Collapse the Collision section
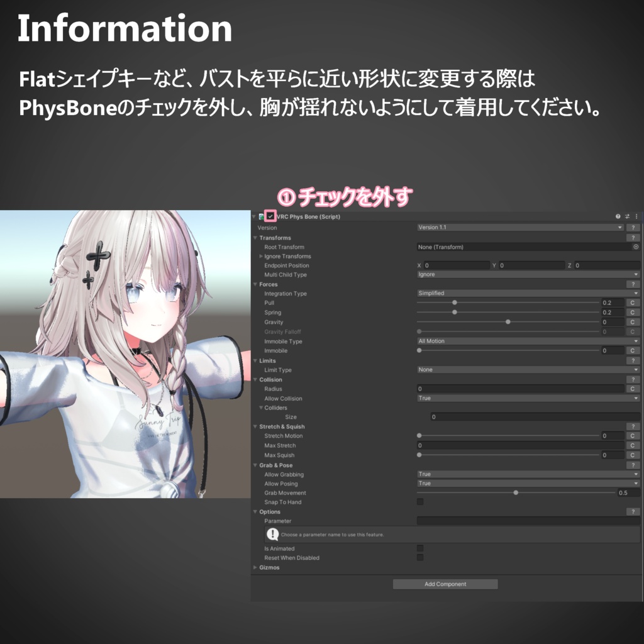 pyautogui.click(x=255, y=379)
